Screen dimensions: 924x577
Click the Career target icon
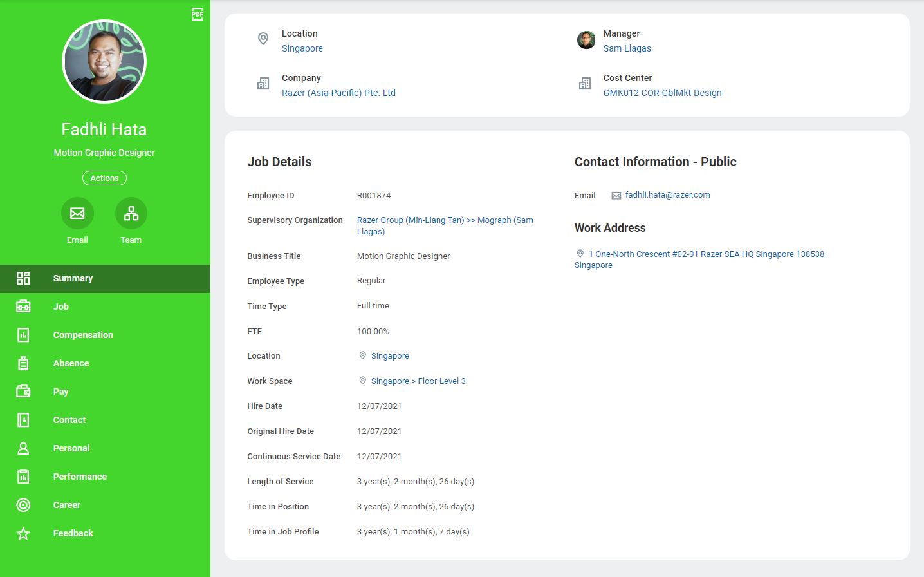coord(23,505)
